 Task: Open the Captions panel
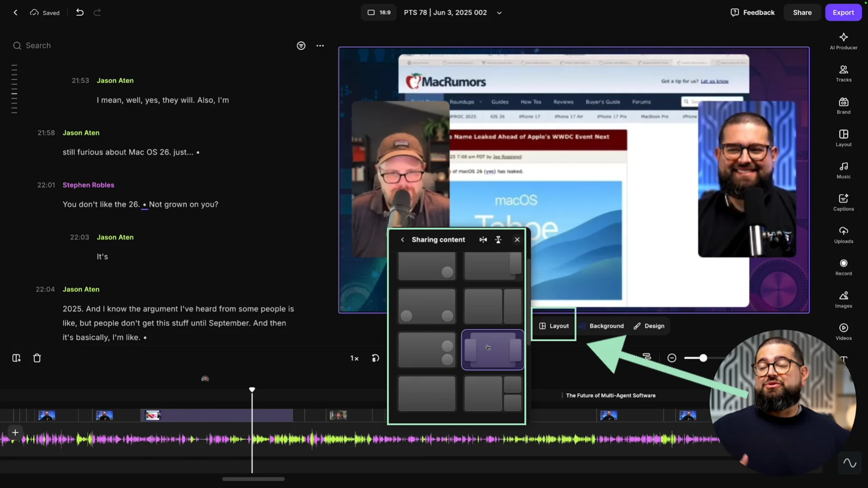click(x=844, y=203)
